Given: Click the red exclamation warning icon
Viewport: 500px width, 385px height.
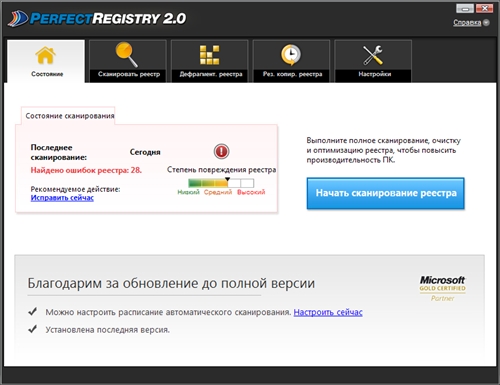Looking at the screenshot, I should coord(221,151).
